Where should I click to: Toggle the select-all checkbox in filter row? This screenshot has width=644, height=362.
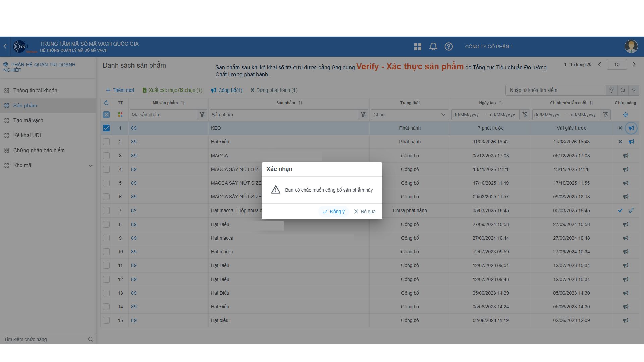(x=106, y=115)
